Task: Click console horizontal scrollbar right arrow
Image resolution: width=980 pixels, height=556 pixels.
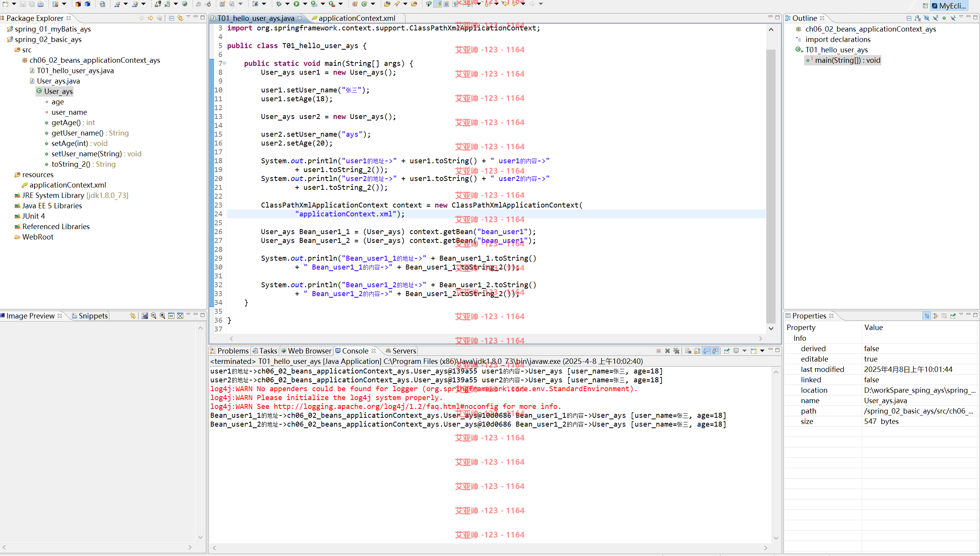Action: pos(766,548)
